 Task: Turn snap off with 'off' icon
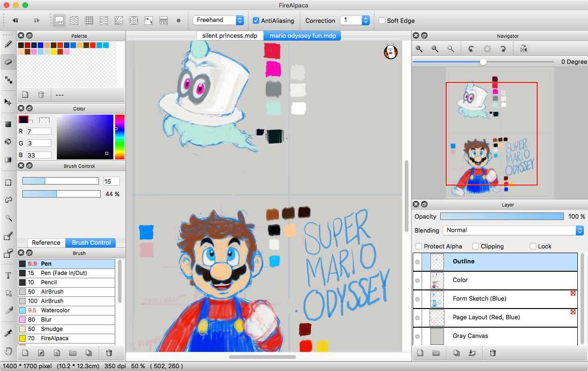coord(59,21)
